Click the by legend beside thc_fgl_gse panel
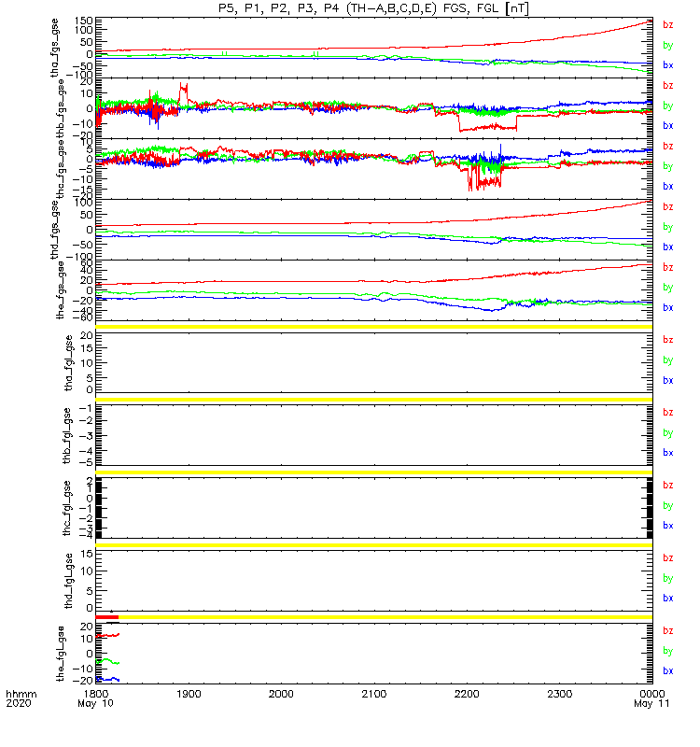Viewport: 700px width, 747px height. [668, 505]
